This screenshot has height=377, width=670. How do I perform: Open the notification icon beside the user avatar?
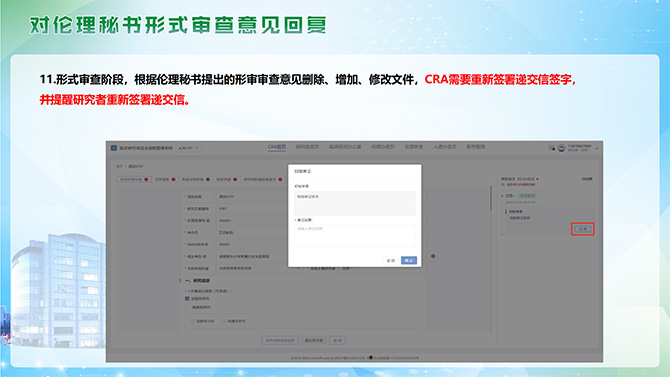tap(552, 148)
